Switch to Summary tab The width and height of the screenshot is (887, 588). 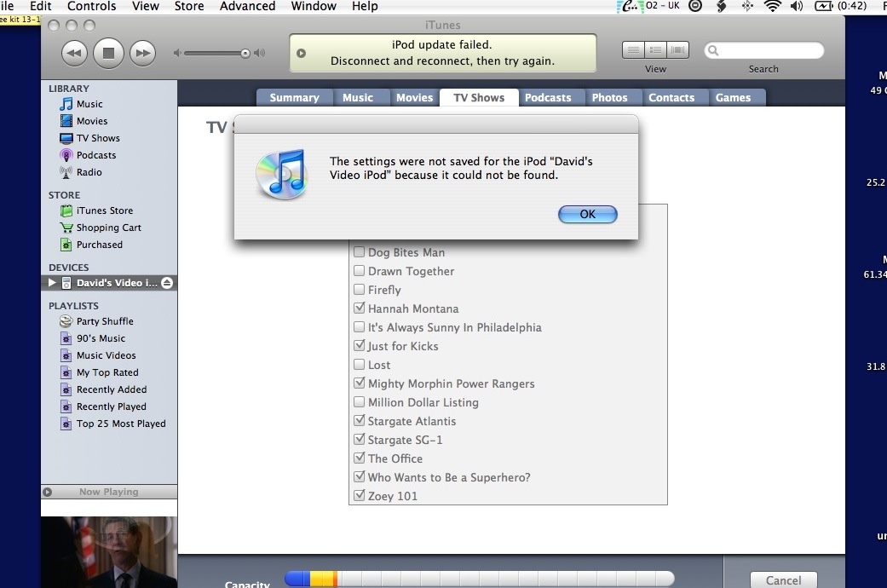[294, 97]
